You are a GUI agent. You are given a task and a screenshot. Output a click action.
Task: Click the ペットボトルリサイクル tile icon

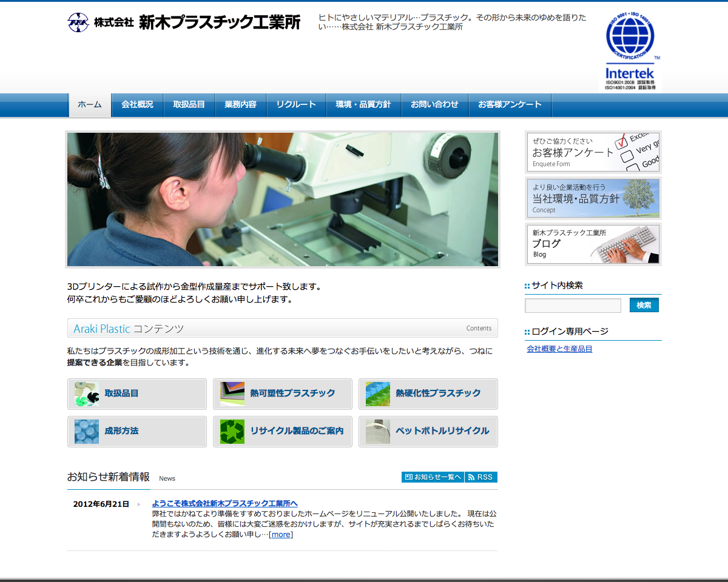click(378, 432)
